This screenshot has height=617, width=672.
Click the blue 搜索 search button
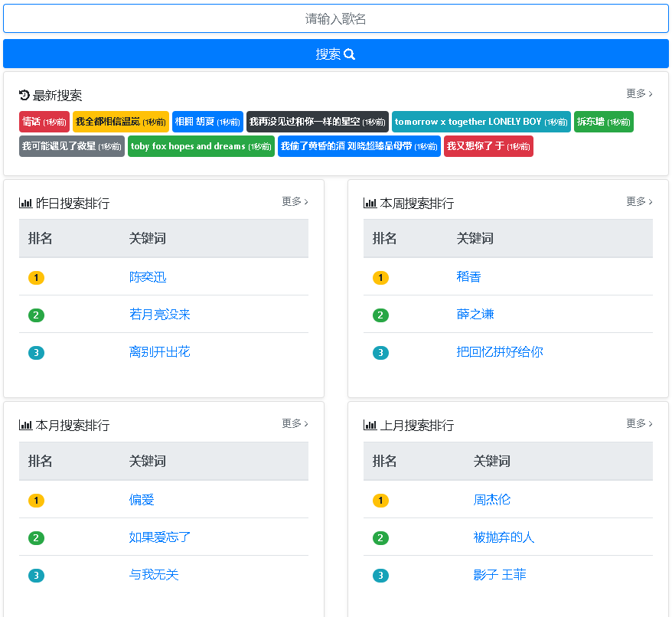(x=336, y=54)
